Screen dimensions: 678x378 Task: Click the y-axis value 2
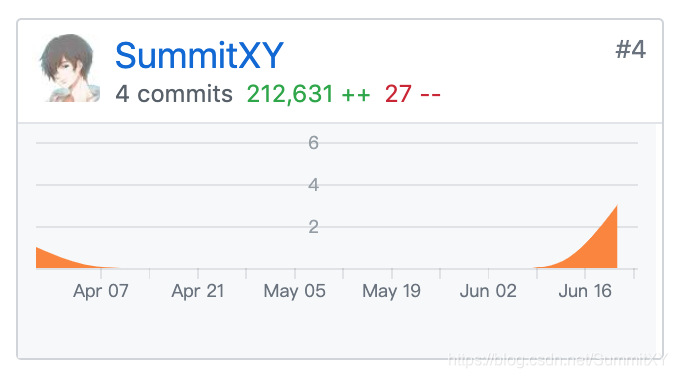tap(313, 227)
